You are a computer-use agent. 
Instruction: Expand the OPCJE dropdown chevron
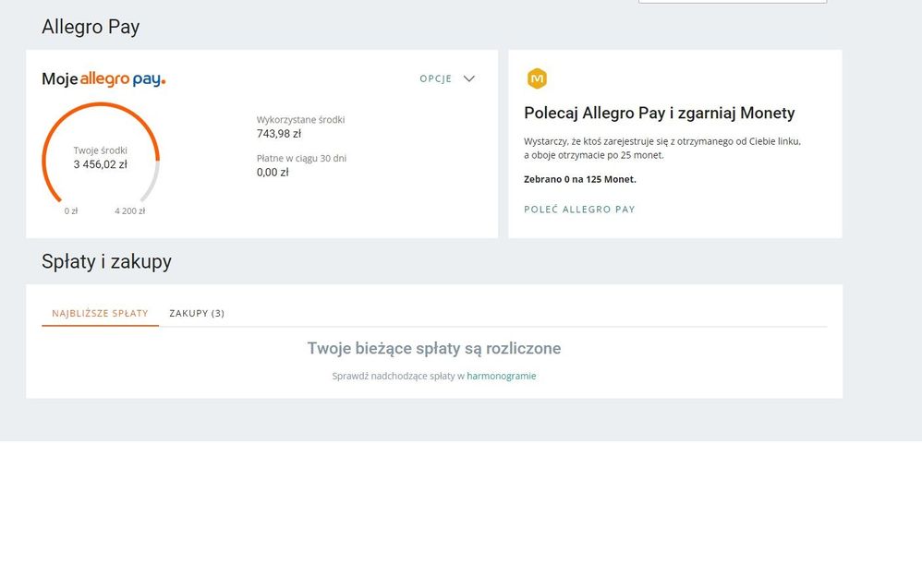(468, 78)
